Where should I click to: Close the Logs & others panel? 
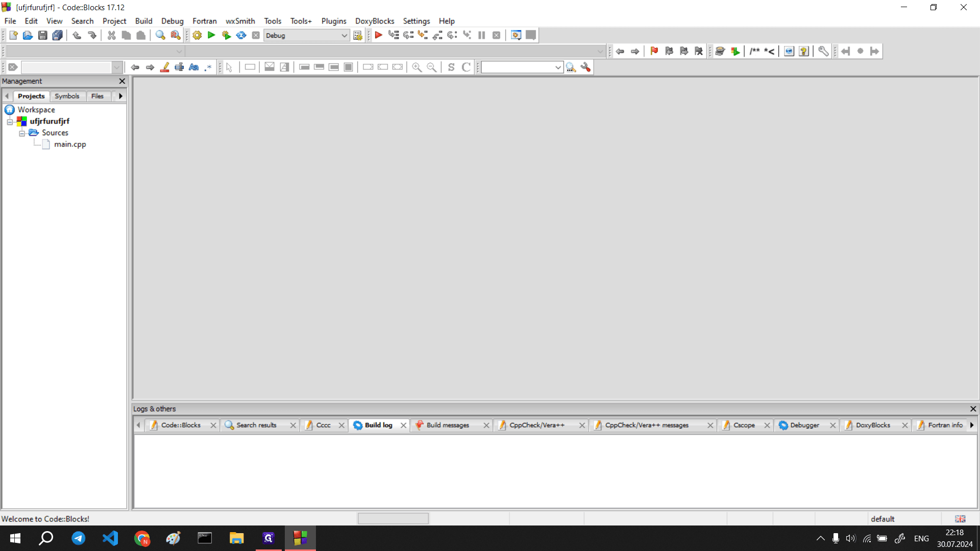point(973,409)
